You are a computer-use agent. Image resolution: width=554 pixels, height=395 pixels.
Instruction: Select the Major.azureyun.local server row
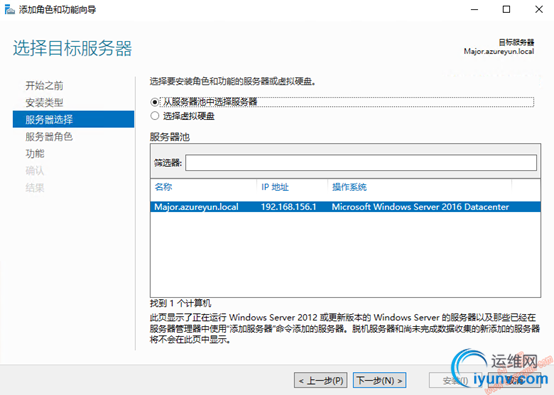345,207
